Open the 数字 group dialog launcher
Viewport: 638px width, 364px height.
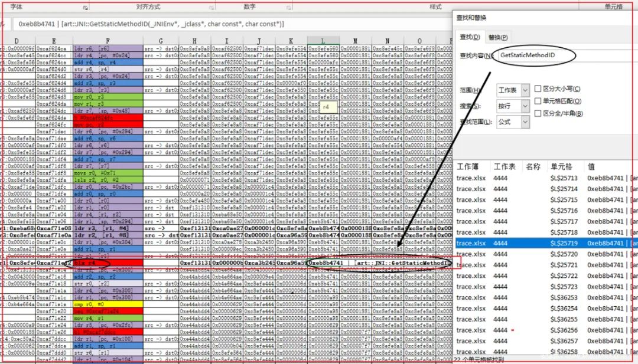pos(289,8)
